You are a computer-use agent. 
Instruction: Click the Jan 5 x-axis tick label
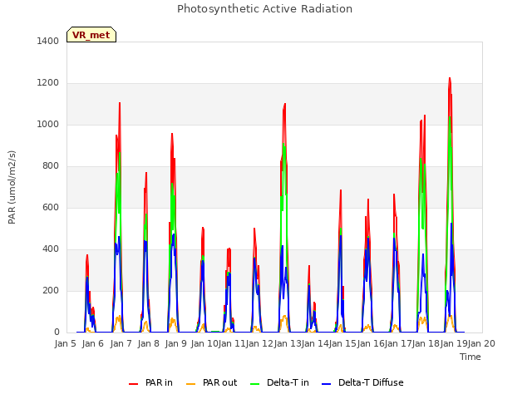point(66,343)
